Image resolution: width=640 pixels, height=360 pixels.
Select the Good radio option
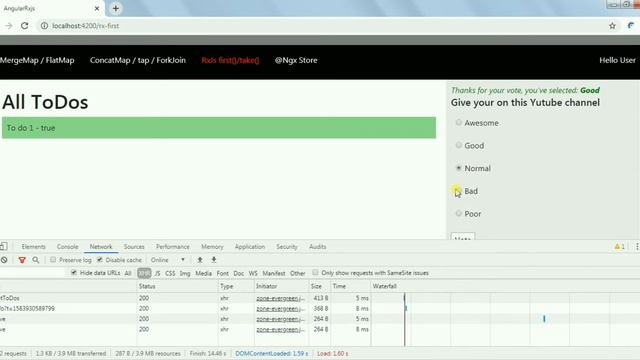click(x=458, y=145)
